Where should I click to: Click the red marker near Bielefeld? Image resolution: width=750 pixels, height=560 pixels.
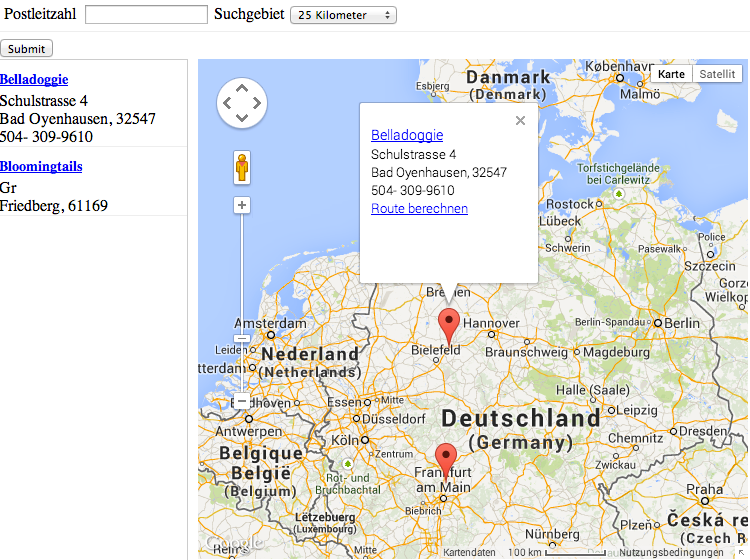coord(449,326)
